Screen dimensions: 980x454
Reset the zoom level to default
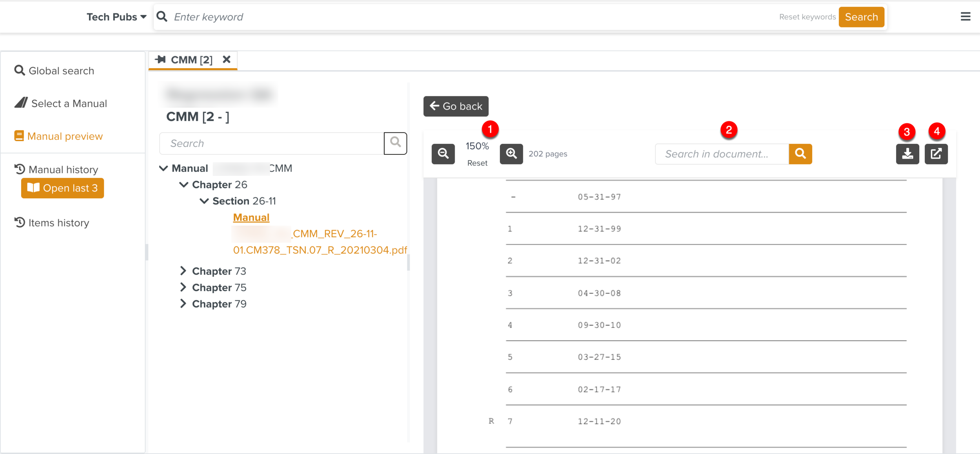(x=477, y=163)
